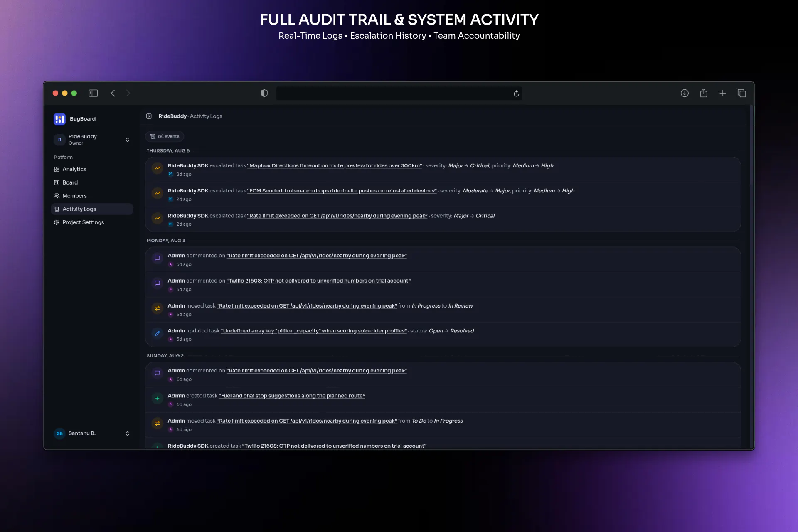Screen dimensions: 798x532
Task: Open Rate limit task in Aug 2 Admin comment
Action: 316,371
